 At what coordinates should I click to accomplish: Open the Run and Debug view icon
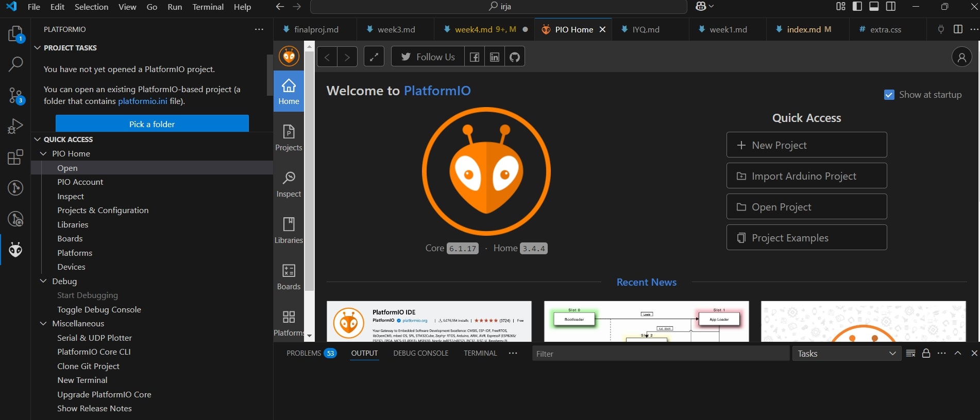[x=15, y=126]
